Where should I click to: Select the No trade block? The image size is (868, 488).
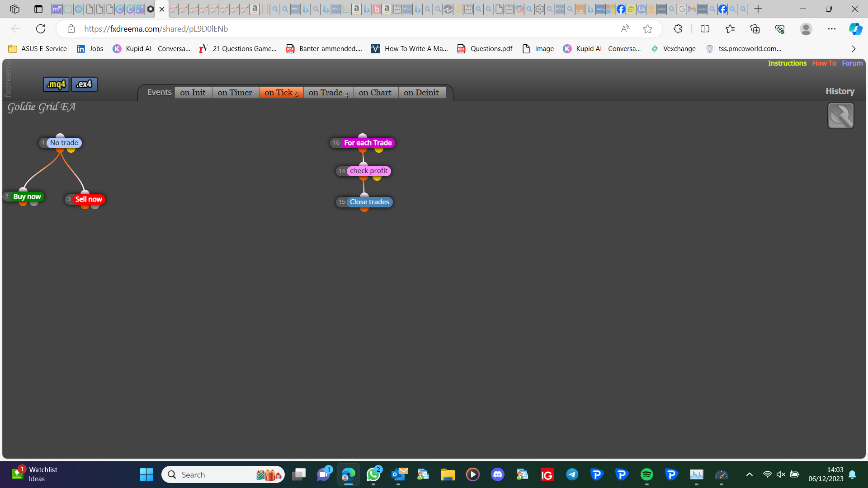tap(64, 143)
